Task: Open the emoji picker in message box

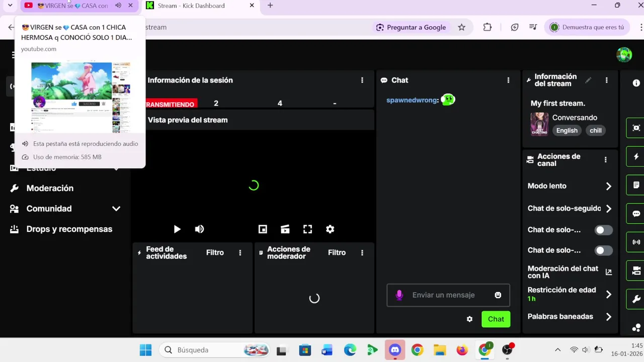Action: (x=498, y=295)
